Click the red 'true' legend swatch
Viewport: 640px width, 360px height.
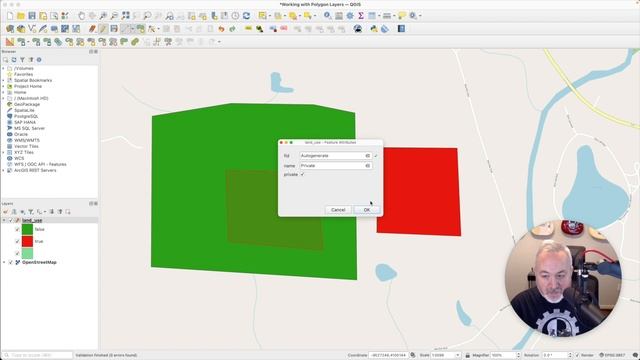27,241
